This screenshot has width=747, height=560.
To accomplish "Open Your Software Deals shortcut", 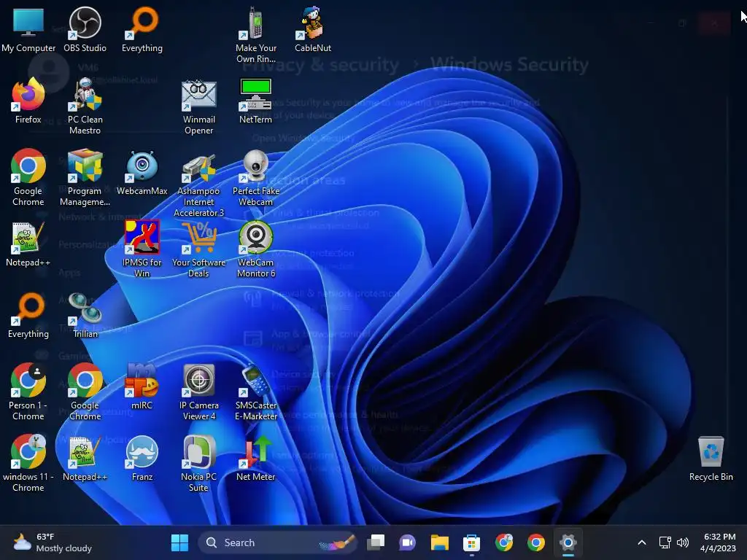I will (x=198, y=249).
